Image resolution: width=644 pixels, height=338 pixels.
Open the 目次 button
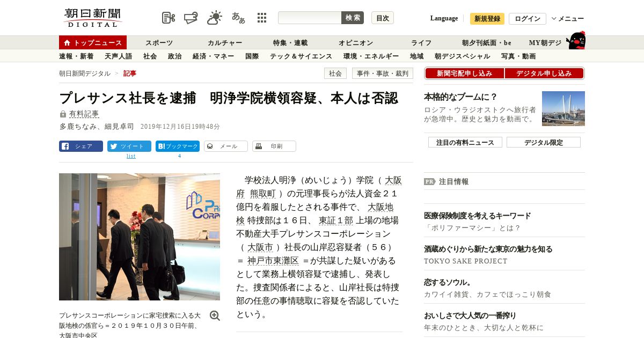(383, 18)
